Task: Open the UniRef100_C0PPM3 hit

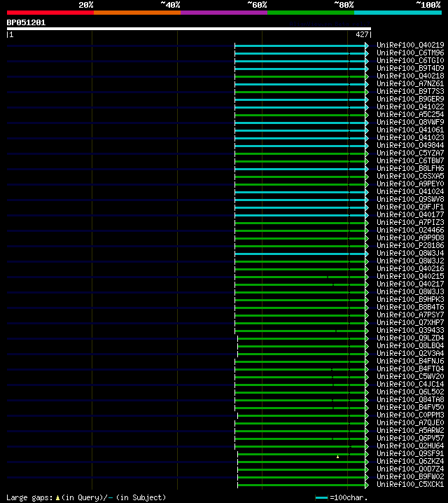Action: 410,415
